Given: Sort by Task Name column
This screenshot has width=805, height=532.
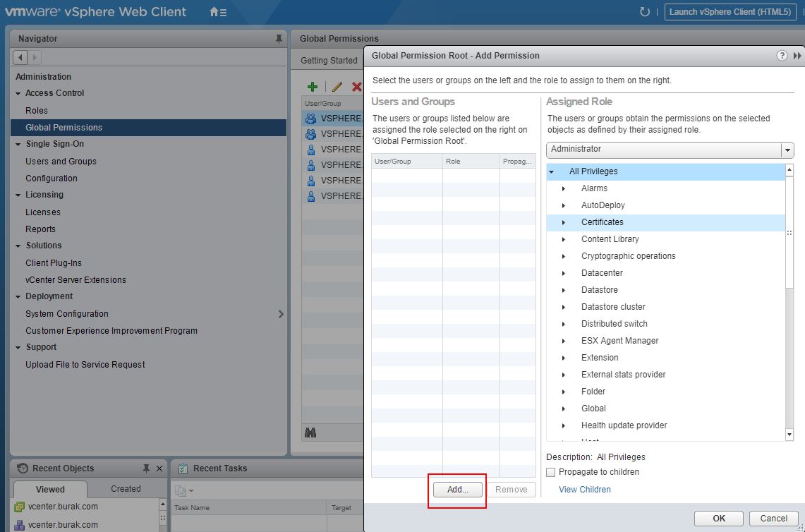Looking at the screenshot, I should pyautogui.click(x=248, y=508).
